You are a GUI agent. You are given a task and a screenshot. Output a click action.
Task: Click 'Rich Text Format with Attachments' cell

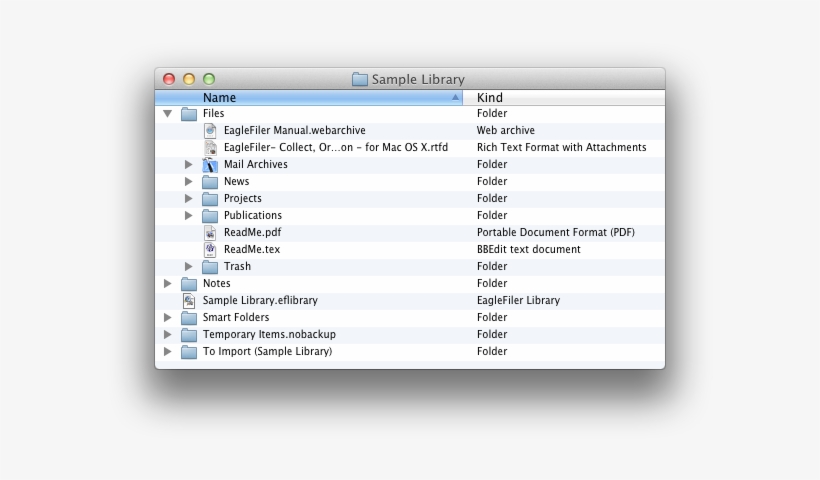pos(561,147)
